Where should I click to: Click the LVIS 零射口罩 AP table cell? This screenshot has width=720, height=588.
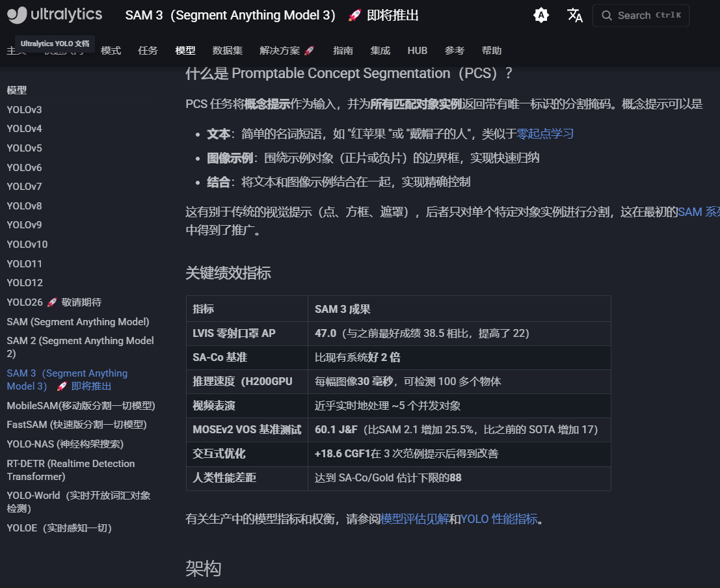tap(247, 334)
